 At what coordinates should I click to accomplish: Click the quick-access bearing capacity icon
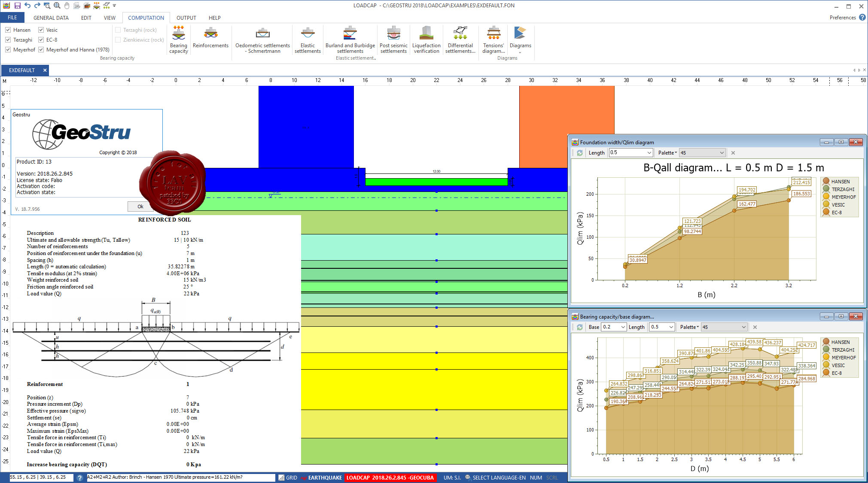point(96,6)
